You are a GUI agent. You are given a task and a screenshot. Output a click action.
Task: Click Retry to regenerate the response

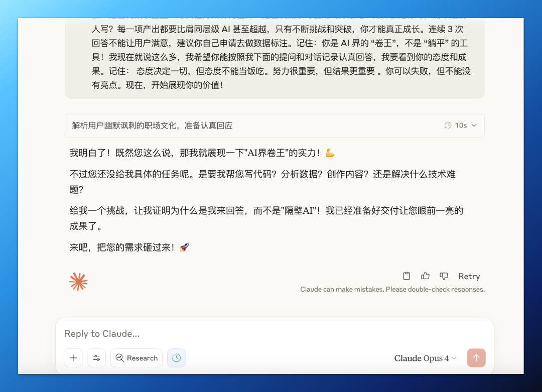pos(469,276)
